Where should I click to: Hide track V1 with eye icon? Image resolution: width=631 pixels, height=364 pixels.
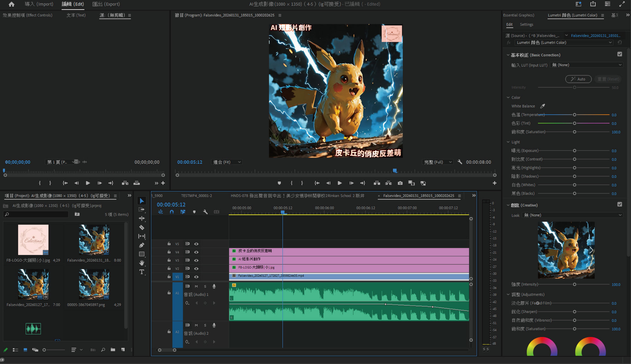click(x=196, y=277)
